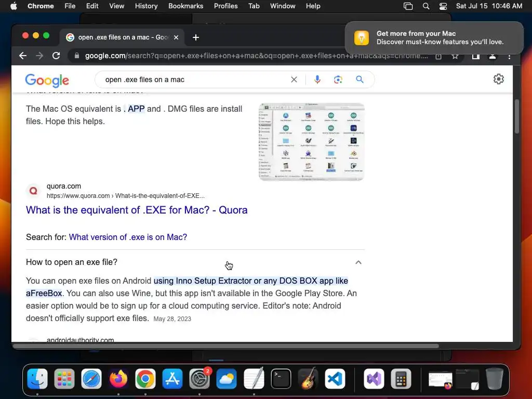Image resolution: width=532 pixels, height=399 pixels.
Task: Click the 'May 28, 2023' date text
Action: 172,319
